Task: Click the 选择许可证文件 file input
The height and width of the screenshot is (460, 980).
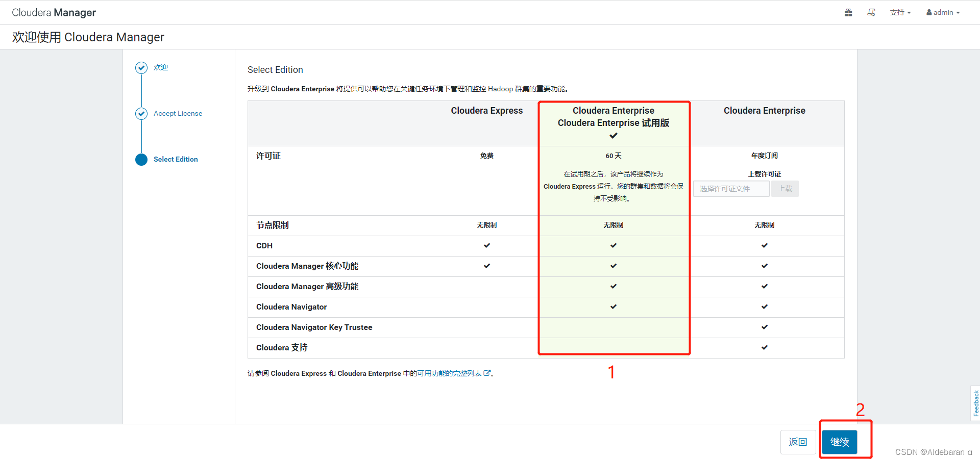Action: click(731, 189)
